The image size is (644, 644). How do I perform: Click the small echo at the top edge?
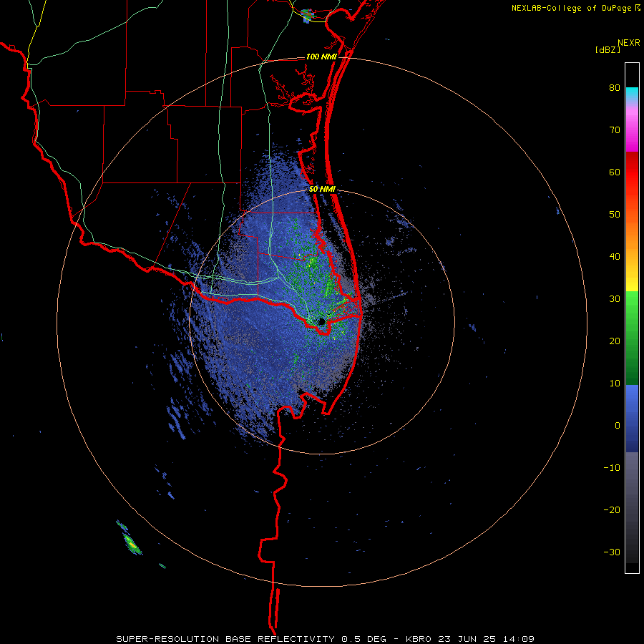pyautogui.click(x=307, y=15)
